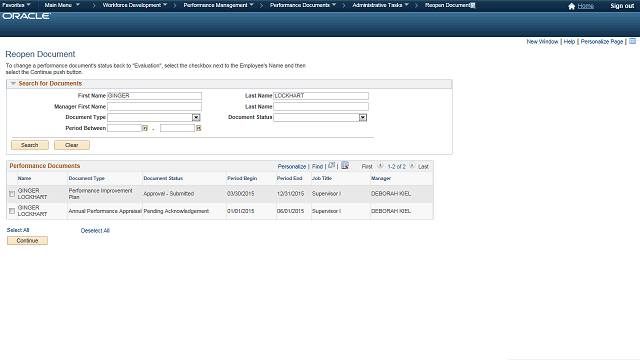Click the Reopen Document breadcrumb
The width and height of the screenshot is (640, 360).
(x=447, y=5)
